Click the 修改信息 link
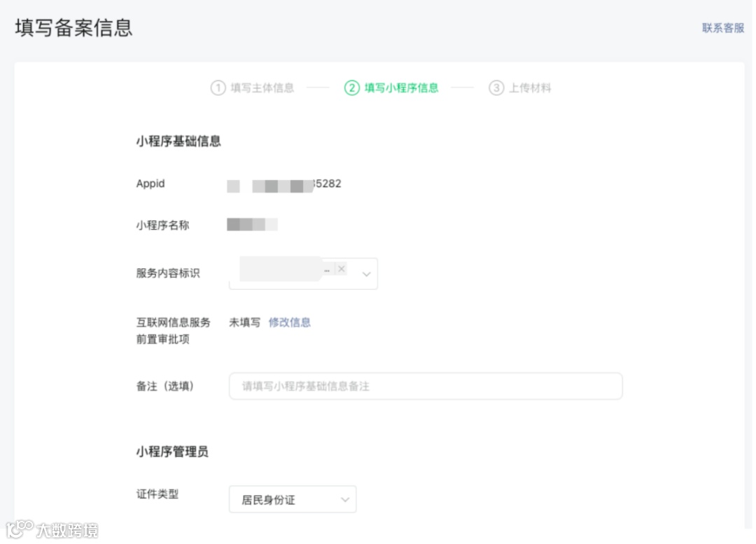Image resolution: width=756 pixels, height=544 pixels. point(289,323)
